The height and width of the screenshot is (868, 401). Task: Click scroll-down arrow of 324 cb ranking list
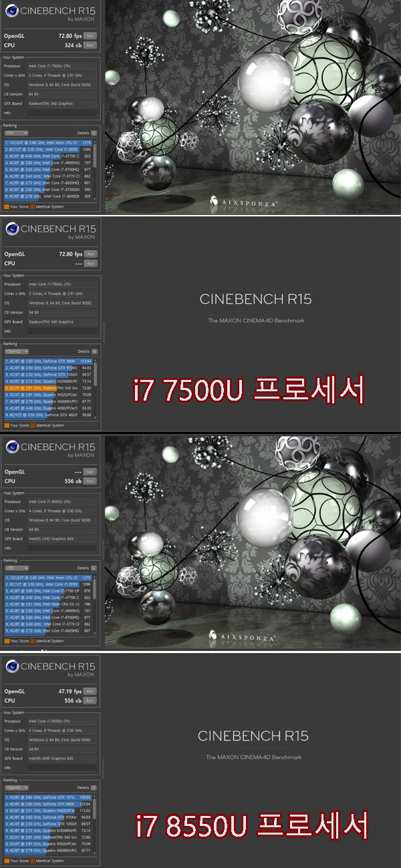[94, 198]
